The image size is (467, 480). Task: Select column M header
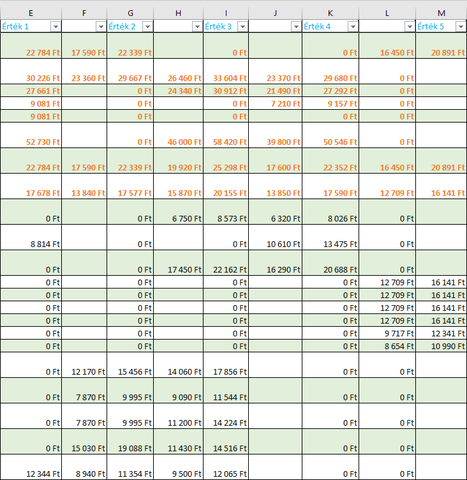coord(441,13)
